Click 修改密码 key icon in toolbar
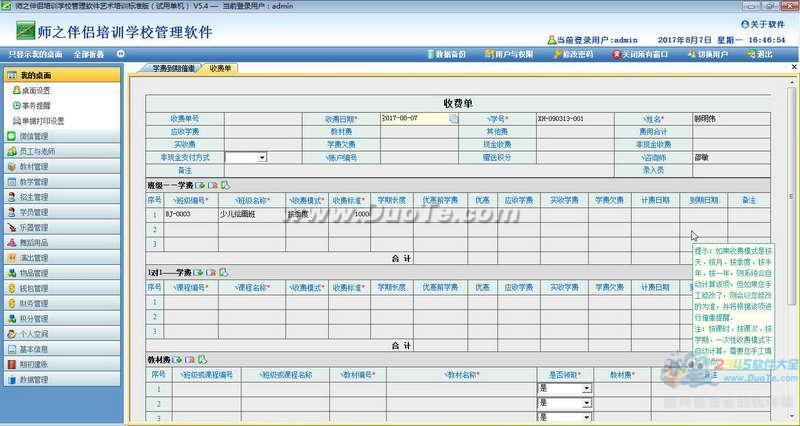This screenshot has height=426, width=800. click(x=558, y=54)
